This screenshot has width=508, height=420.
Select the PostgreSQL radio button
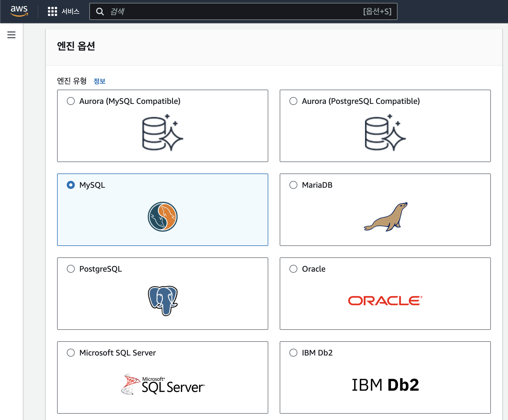click(x=71, y=269)
